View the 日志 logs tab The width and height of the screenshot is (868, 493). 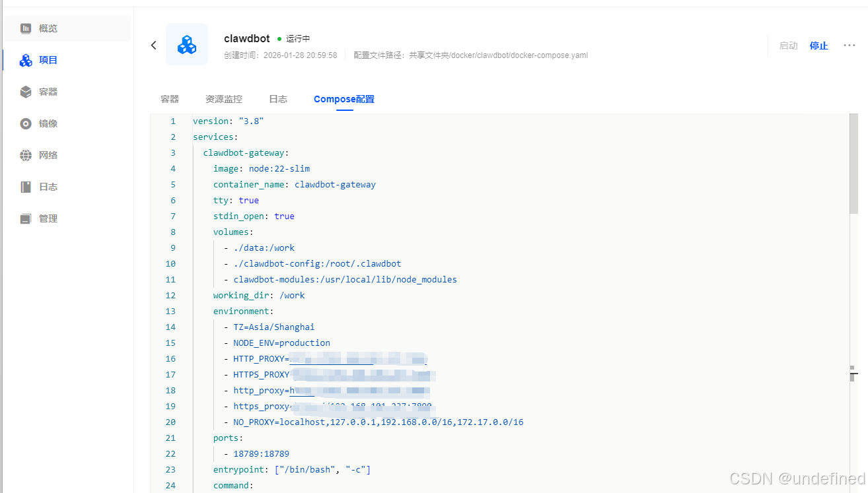pos(277,98)
